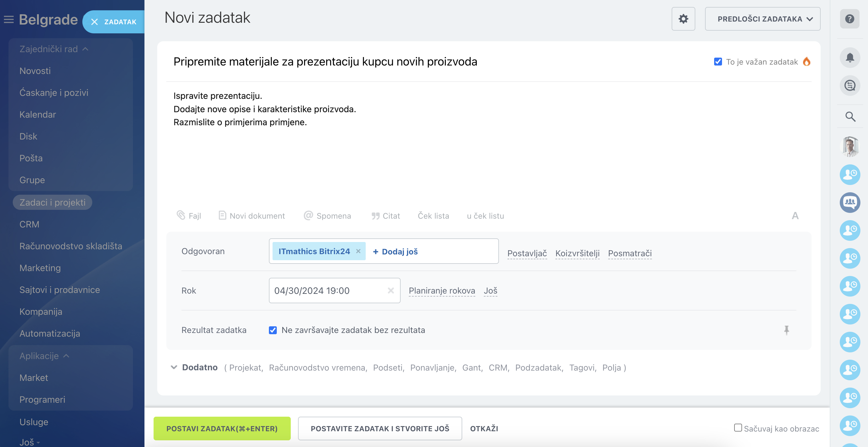Open Zadaci i projekti
The image size is (868, 447).
pyautogui.click(x=52, y=202)
